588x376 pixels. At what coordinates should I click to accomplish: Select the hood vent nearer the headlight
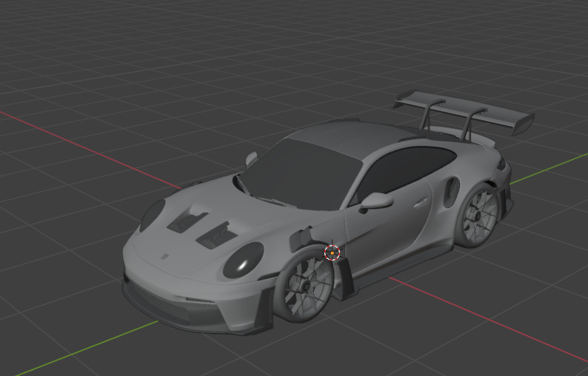(216, 236)
